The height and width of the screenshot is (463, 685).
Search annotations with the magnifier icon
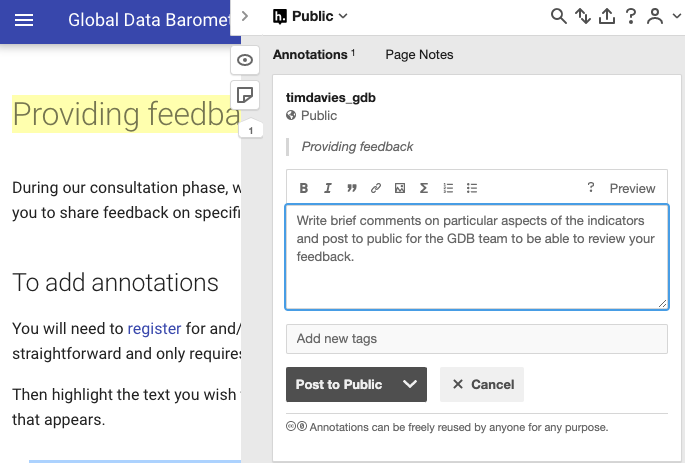point(558,16)
